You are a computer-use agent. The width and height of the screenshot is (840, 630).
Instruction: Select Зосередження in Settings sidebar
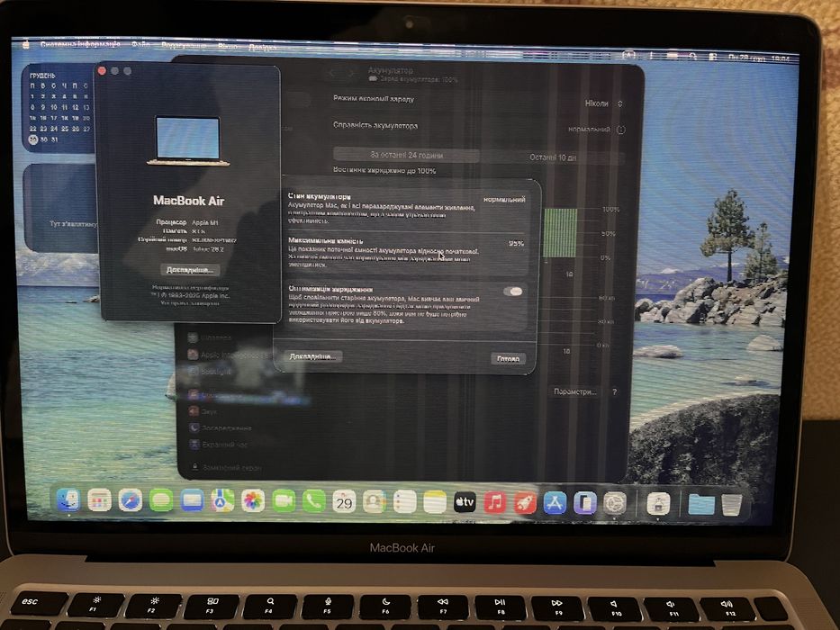(x=221, y=428)
